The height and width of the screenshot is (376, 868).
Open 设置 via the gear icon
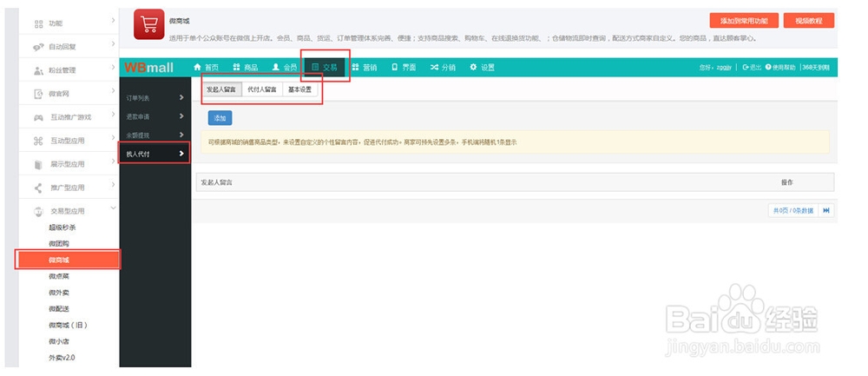click(473, 67)
